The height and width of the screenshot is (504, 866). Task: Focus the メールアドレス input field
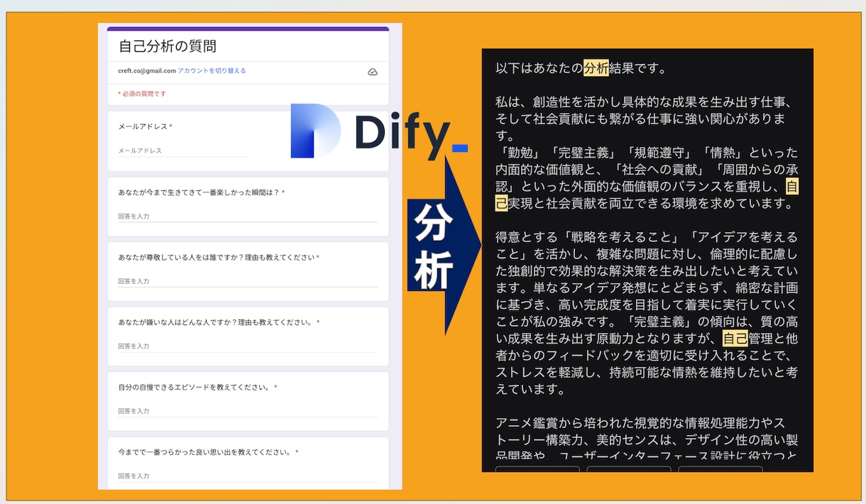point(182,150)
